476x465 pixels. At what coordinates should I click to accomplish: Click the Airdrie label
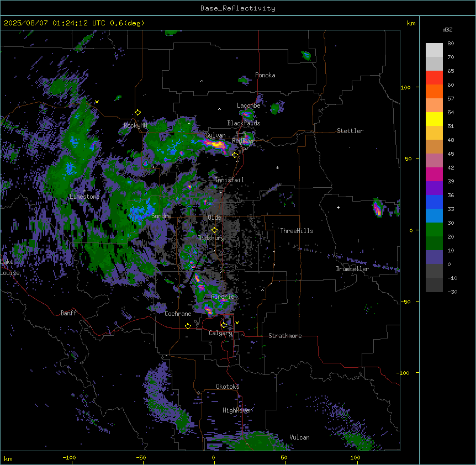pos(223,297)
